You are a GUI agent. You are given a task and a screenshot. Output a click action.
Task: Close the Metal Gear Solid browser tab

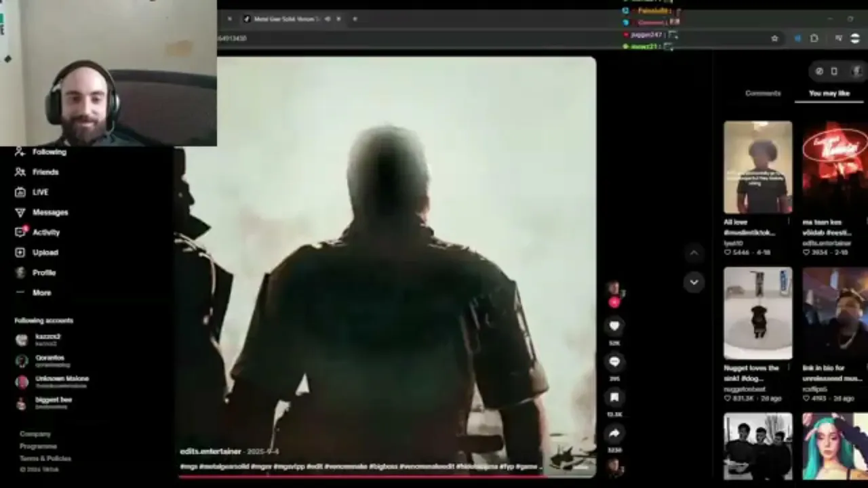click(338, 19)
